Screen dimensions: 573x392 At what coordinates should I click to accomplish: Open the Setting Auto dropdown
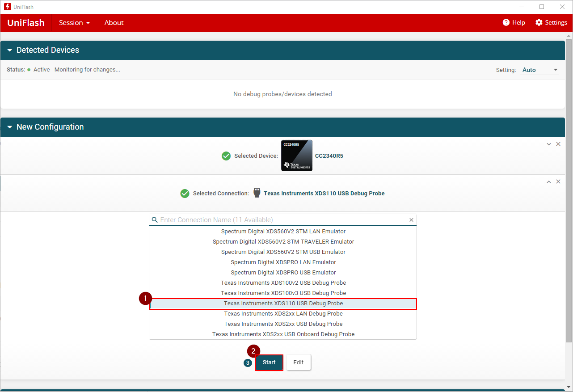pos(539,70)
